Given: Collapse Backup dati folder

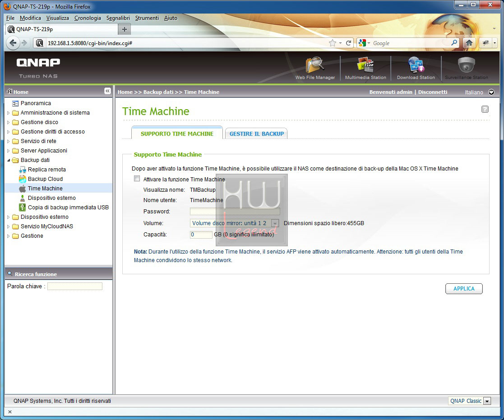Looking at the screenshot, I should [x=9, y=160].
